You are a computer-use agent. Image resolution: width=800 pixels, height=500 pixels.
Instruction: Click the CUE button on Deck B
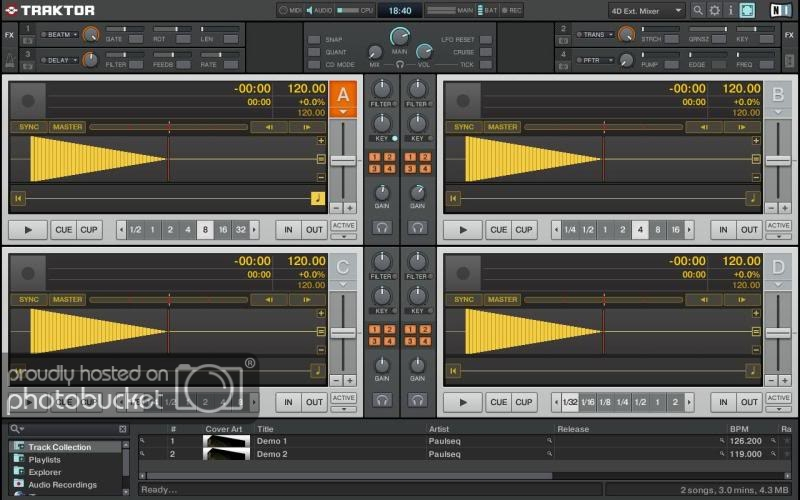click(498, 230)
